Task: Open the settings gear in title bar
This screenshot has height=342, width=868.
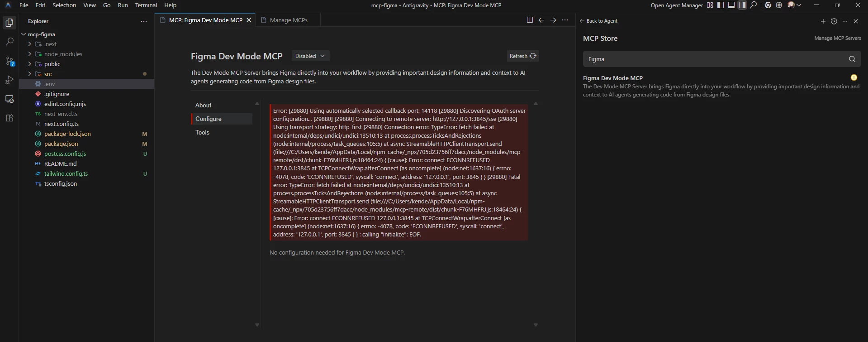Action: pos(779,5)
